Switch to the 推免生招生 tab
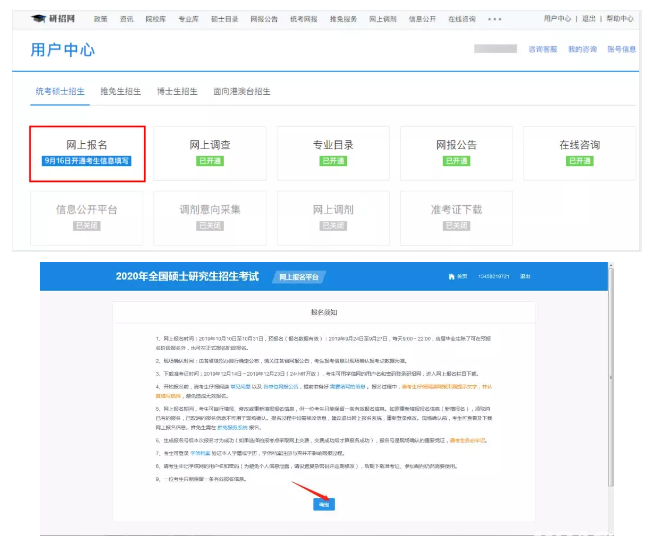The width and height of the screenshot is (664, 554). [120, 92]
